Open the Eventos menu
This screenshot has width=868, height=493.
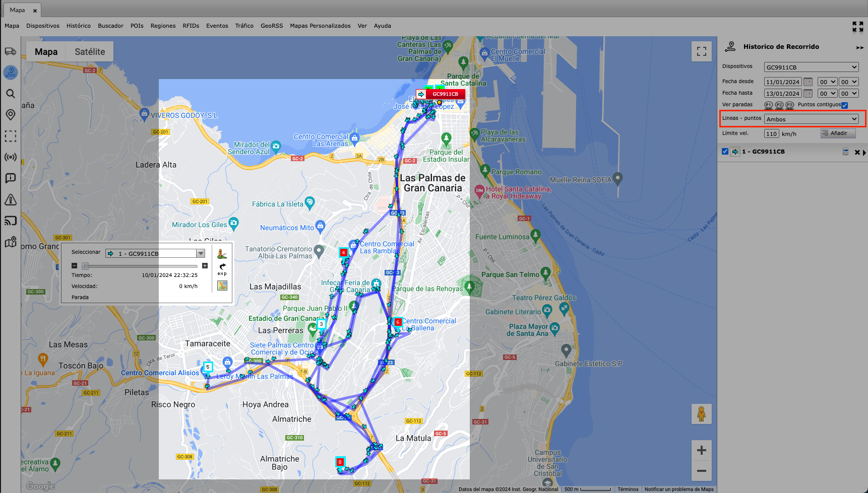tap(217, 26)
